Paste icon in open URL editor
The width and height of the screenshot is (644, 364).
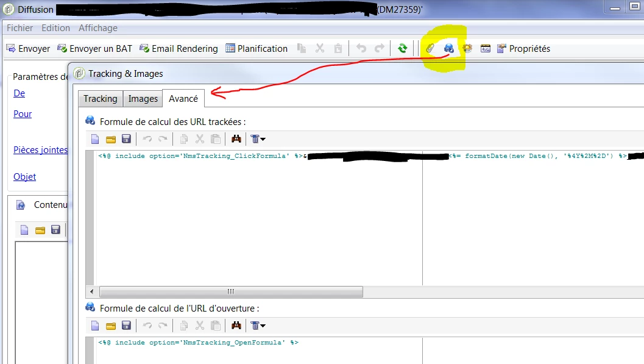216,326
